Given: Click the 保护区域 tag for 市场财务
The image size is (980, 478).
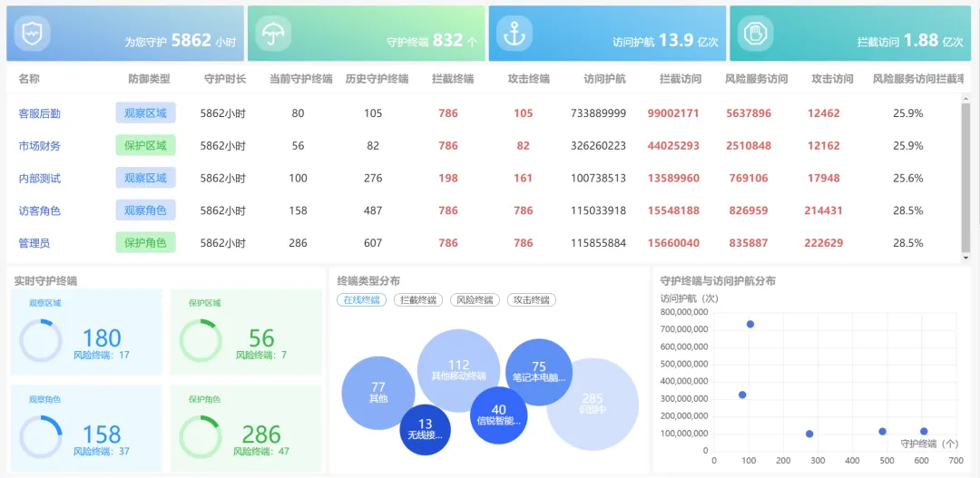Looking at the screenshot, I should [145, 146].
